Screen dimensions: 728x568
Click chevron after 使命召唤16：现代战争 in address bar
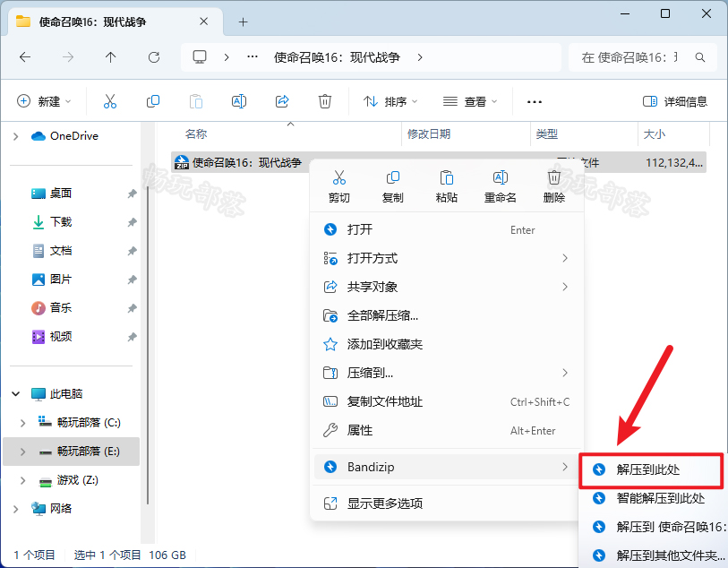tap(420, 57)
